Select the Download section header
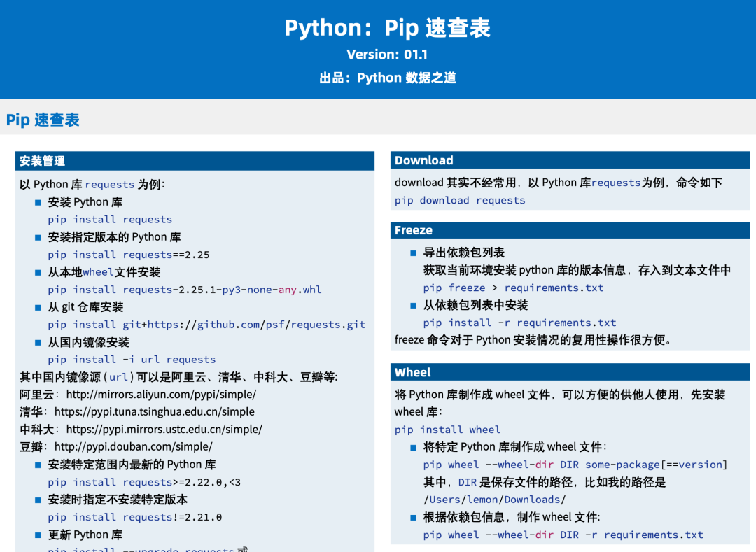This screenshot has width=756, height=552. coord(423,160)
